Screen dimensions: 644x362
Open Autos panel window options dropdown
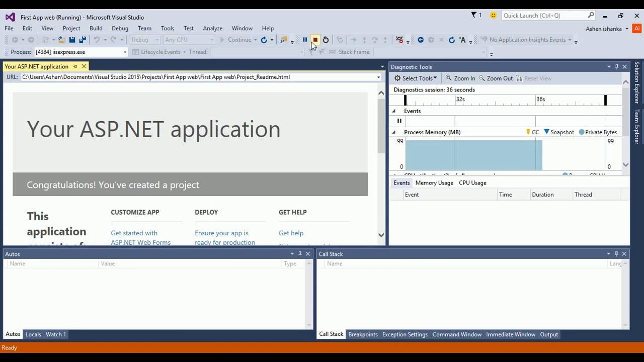(x=292, y=254)
